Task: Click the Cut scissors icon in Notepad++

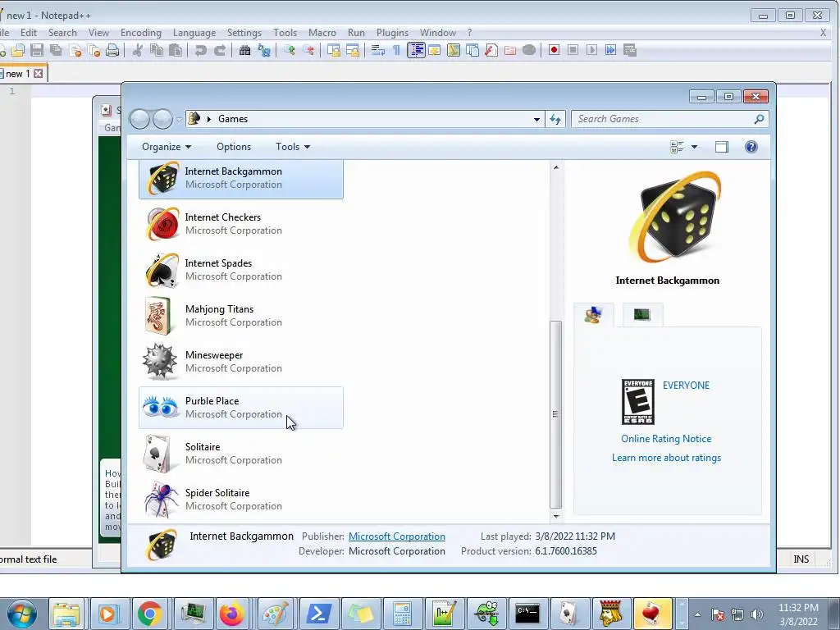Action: pos(138,50)
